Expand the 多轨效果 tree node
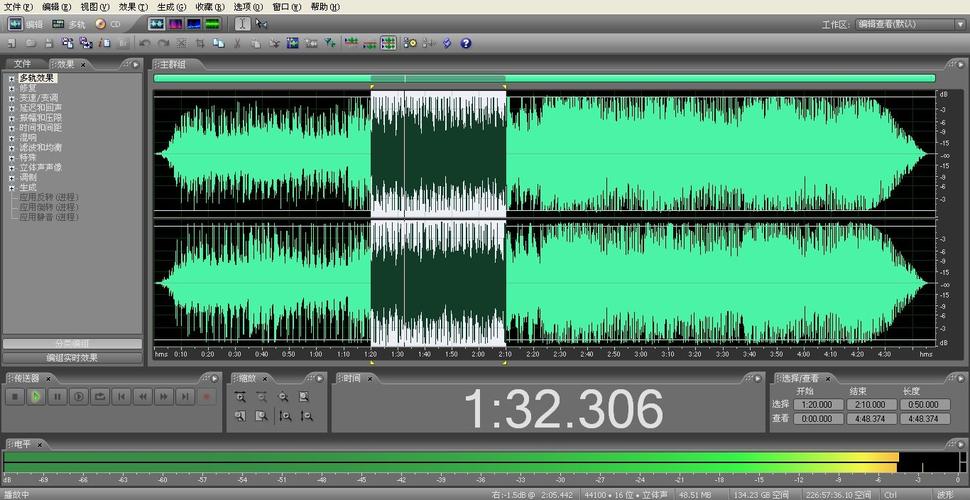This screenshot has width=970, height=500. 11,79
